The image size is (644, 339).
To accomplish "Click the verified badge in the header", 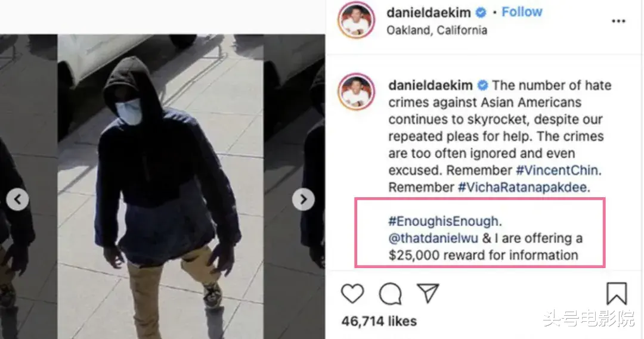I will [481, 13].
